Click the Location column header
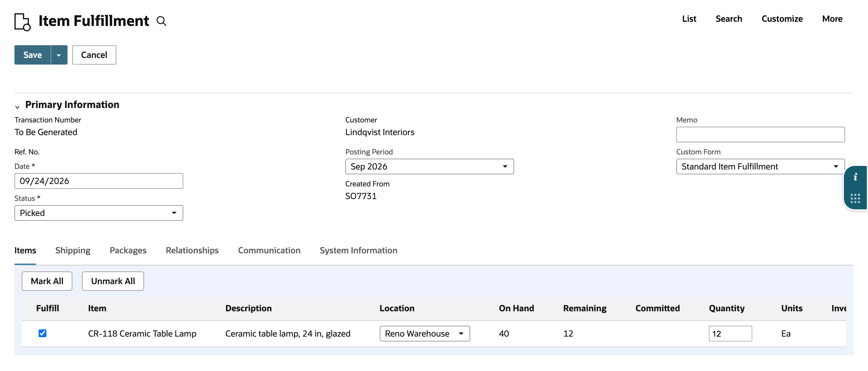 [397, 308]
